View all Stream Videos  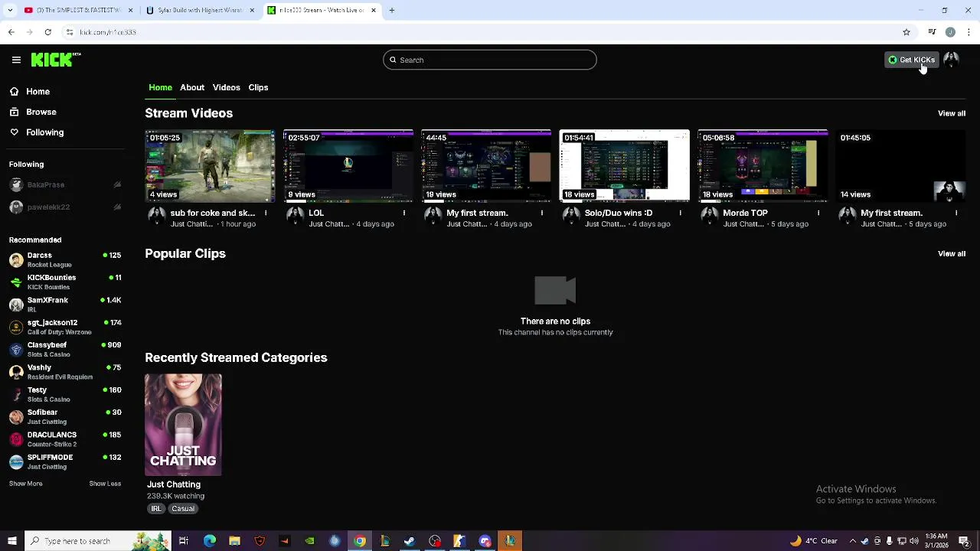click(952, 113)
